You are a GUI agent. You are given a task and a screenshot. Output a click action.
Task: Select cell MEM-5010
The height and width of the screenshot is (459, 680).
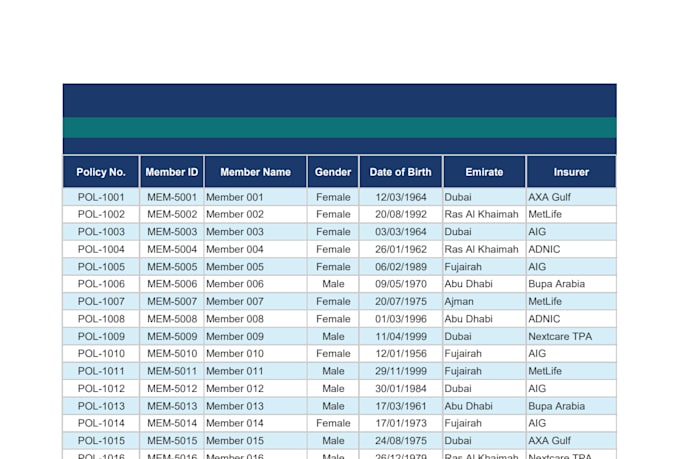point(172,354)
